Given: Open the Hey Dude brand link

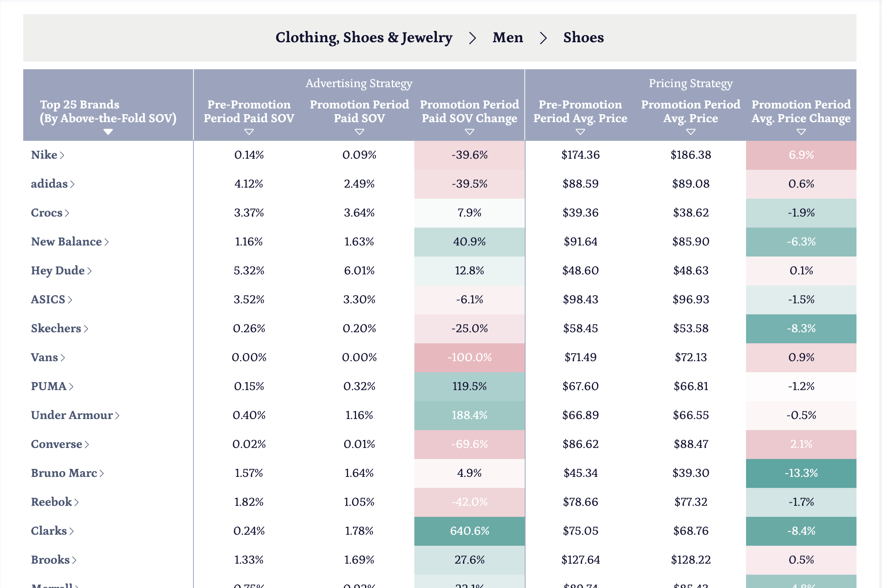Looking at the screenshot, I should pyautogui.click(x=61, y=271).
